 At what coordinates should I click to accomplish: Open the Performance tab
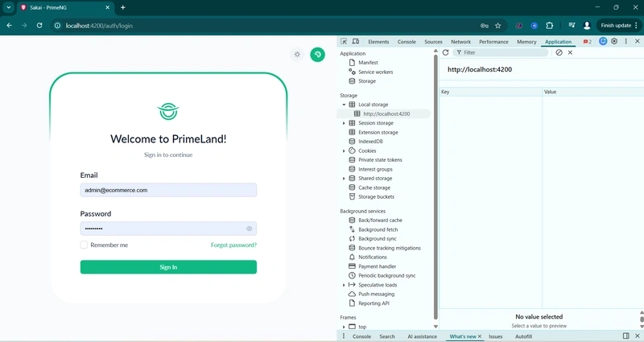pyautogui.click(x=493, y=42)
